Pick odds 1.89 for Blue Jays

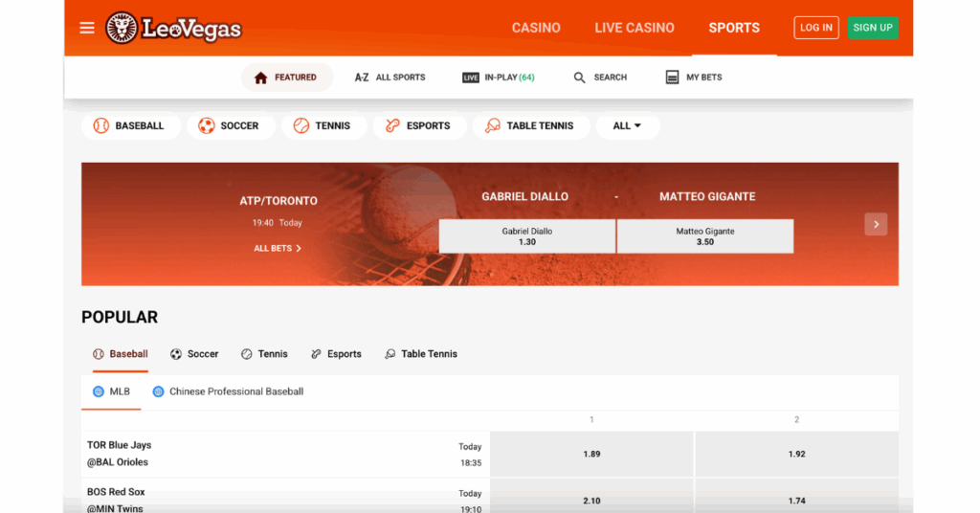coord(591,455)
